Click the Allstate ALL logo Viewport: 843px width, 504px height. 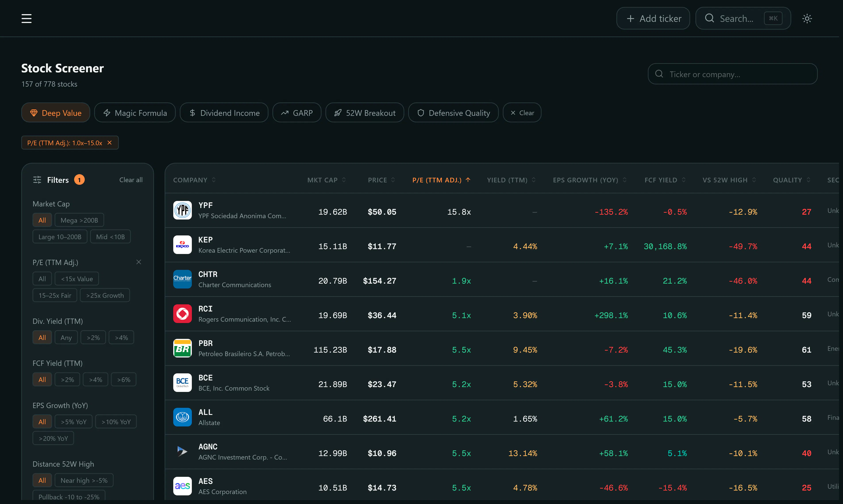183,417
